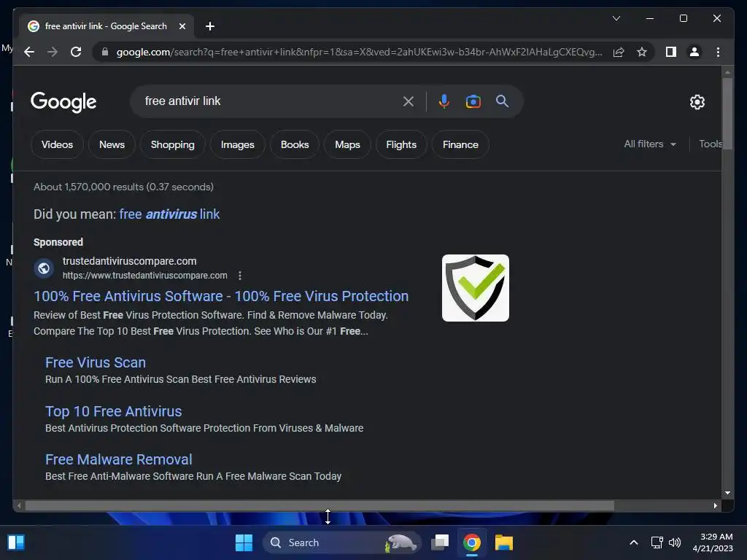Share this page using the share icon
This screenshot has height=560, width=747.
click(x=619, y=52)
